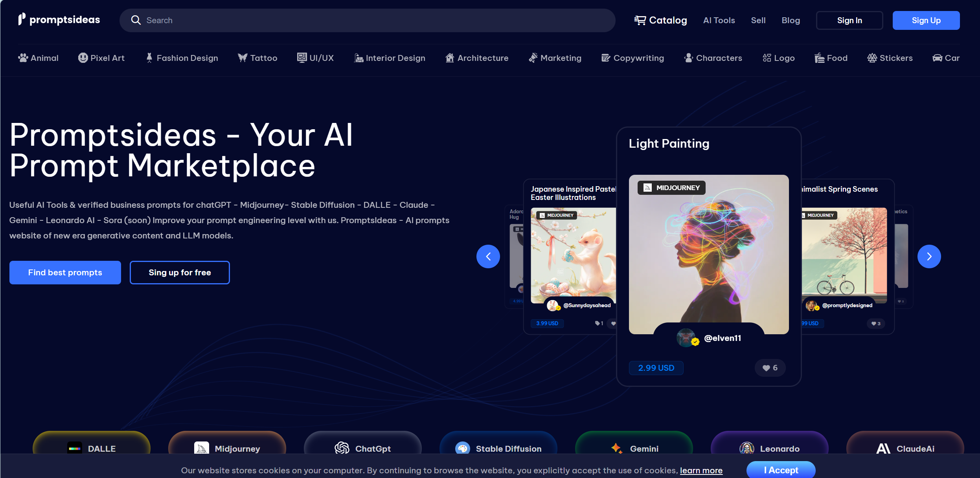Click the Stickers icon
The width and height of the screenshot is (980, 478).
[x=872, y=58]
